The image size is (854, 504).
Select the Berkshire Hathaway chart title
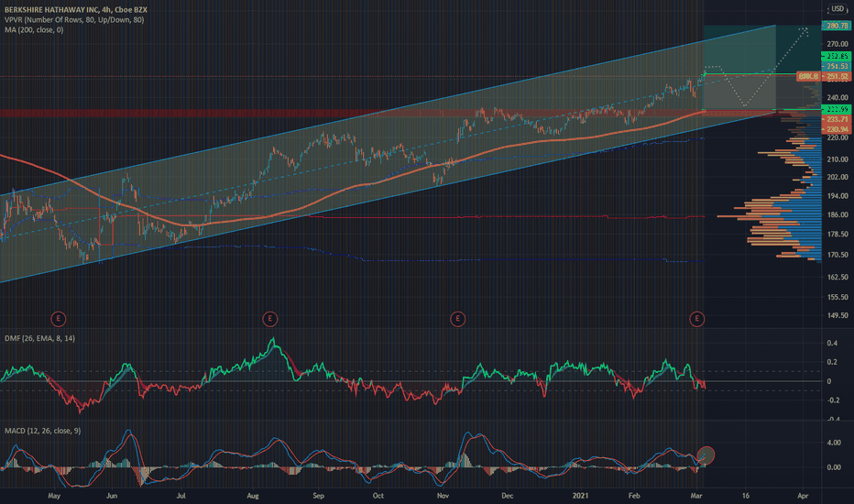click(76, 10)
